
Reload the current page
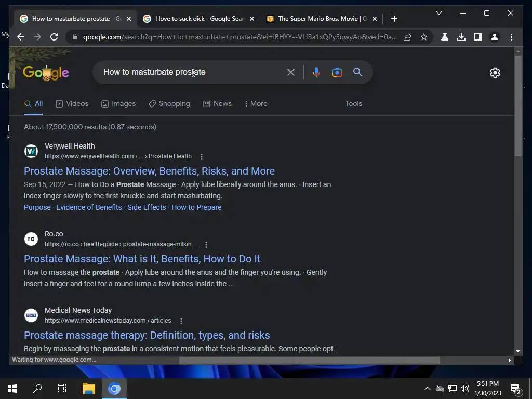click(x=54, y=37)
